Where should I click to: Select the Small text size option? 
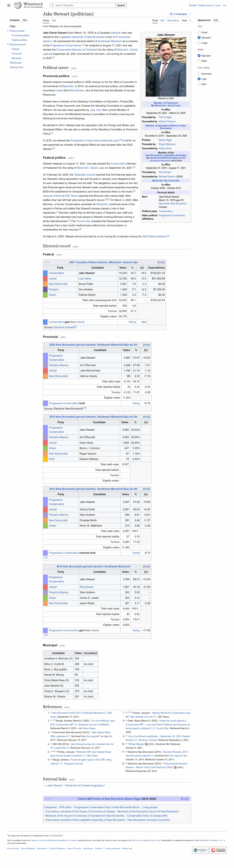pyautogui.click(x=199, y=32)
